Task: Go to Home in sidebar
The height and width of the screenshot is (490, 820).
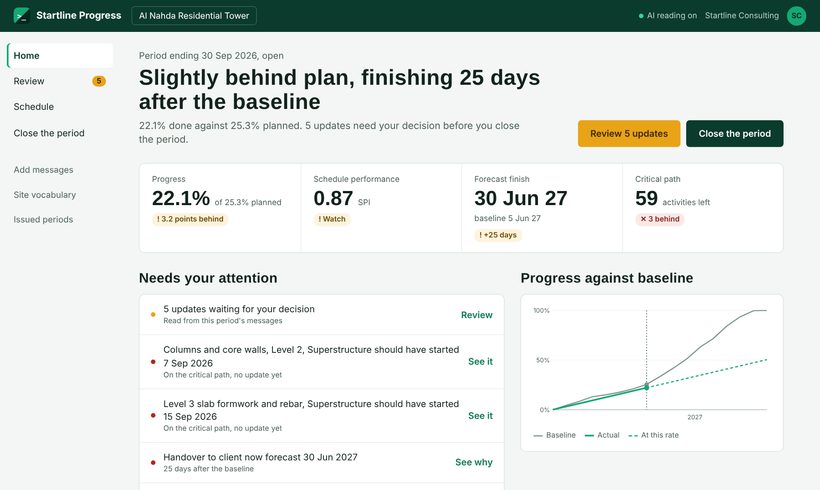Action: (x=60, y=55)
